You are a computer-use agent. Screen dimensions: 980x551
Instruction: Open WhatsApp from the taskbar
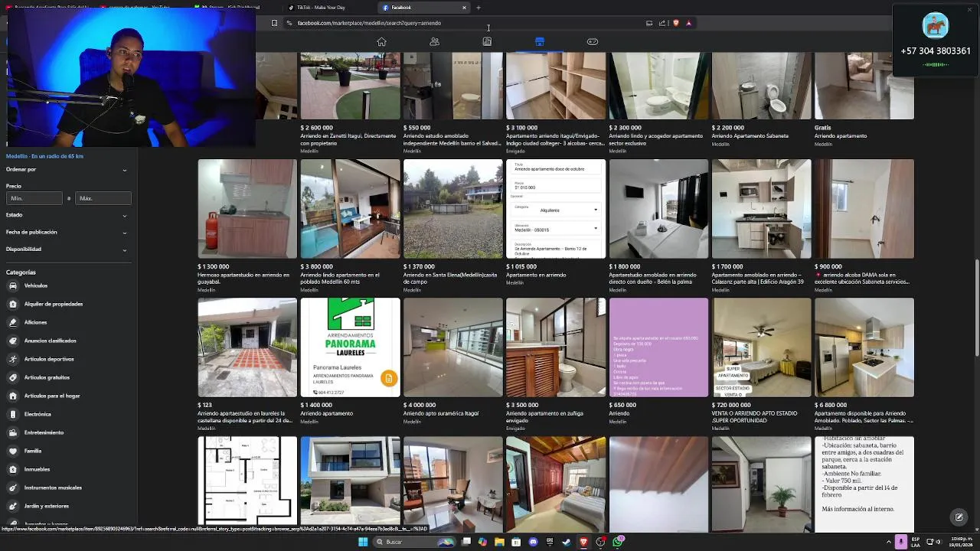[x=617, y=542]
